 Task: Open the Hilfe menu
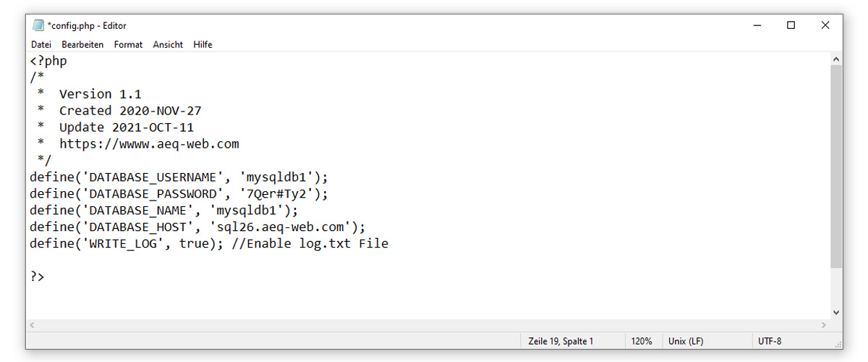203,45
